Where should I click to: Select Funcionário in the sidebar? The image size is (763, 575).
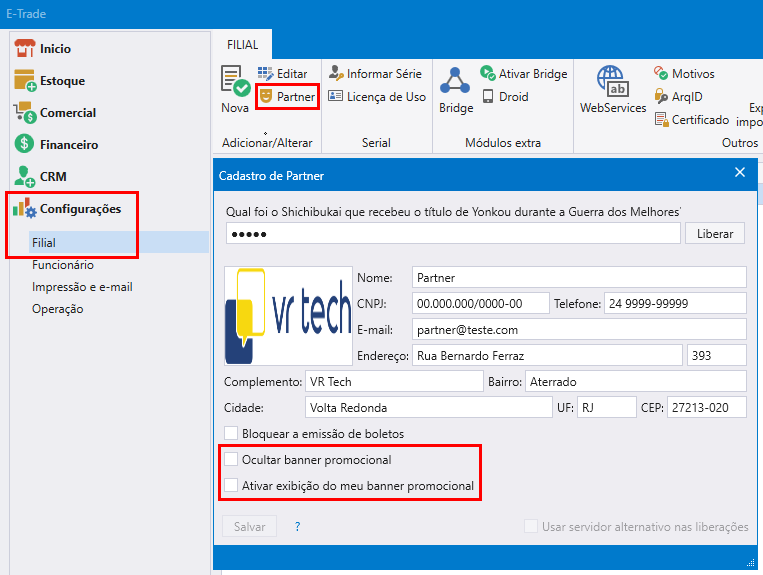coord(62,265)
